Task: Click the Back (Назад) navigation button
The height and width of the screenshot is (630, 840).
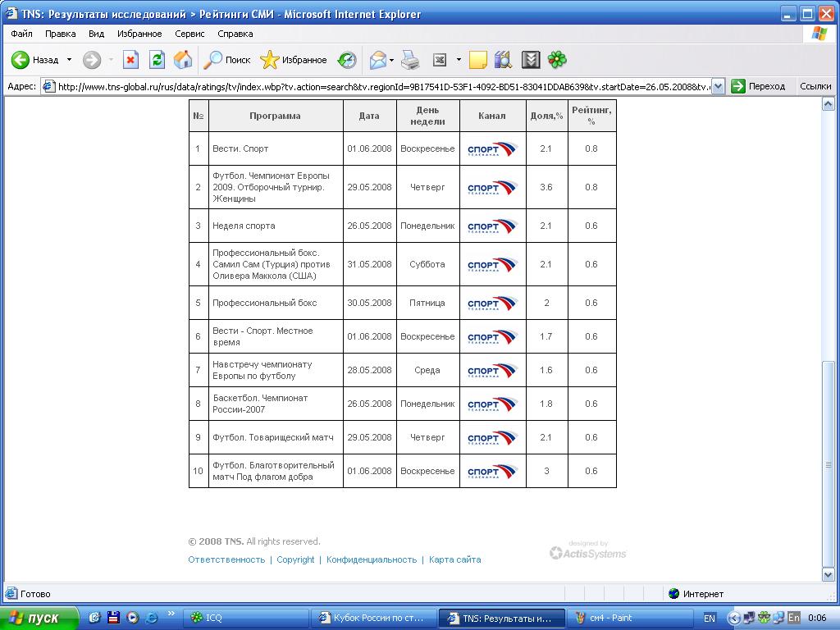Action: (36, 60)
